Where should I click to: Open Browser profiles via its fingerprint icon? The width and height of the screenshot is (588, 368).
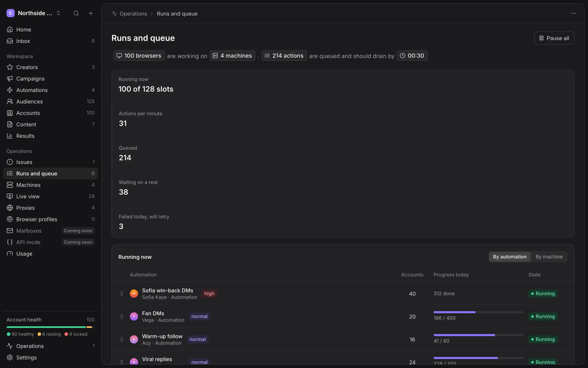tap(10, 219)
